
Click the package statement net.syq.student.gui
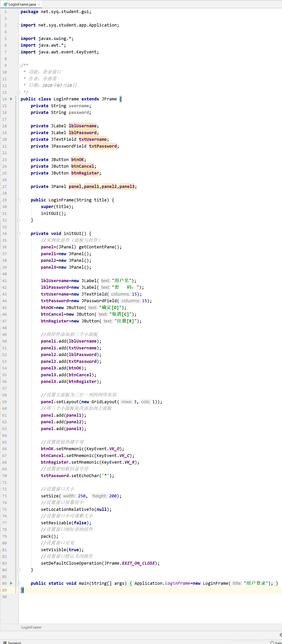[x=56, y=12]
